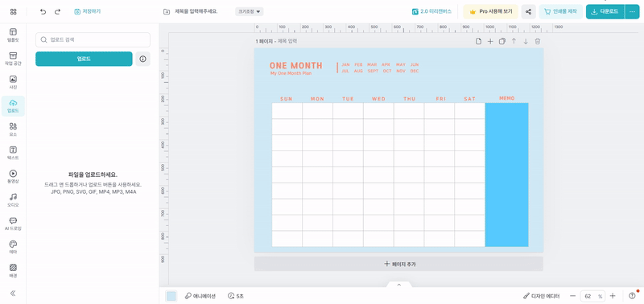Select the FRI column header
Image resolution: width=644 pixels, height=304 pixels.
440,99
